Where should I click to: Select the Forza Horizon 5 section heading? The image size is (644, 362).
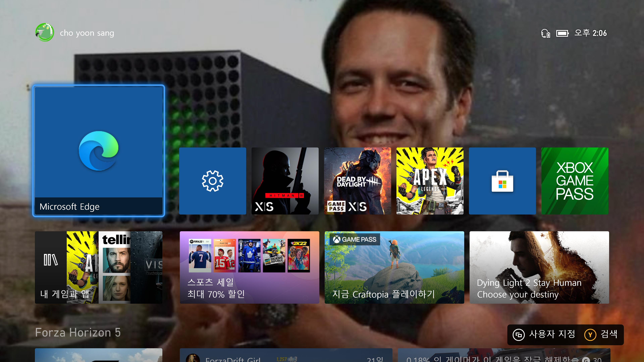point(78,333)
